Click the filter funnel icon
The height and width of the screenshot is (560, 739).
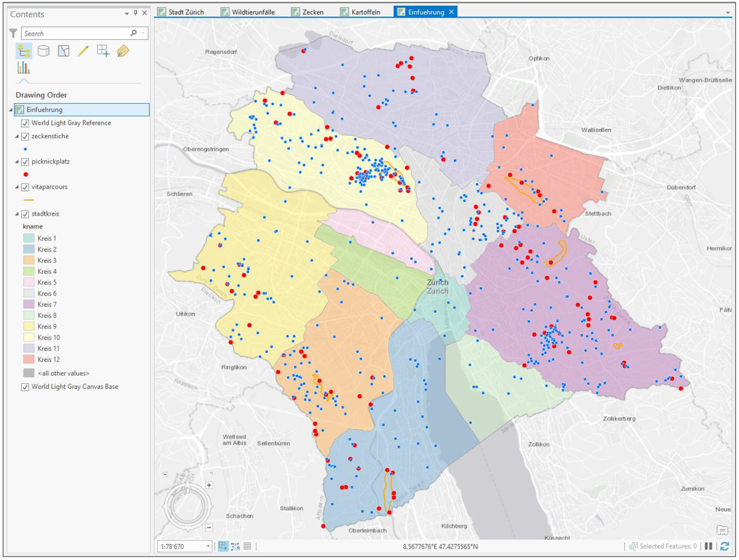(13, 34)
